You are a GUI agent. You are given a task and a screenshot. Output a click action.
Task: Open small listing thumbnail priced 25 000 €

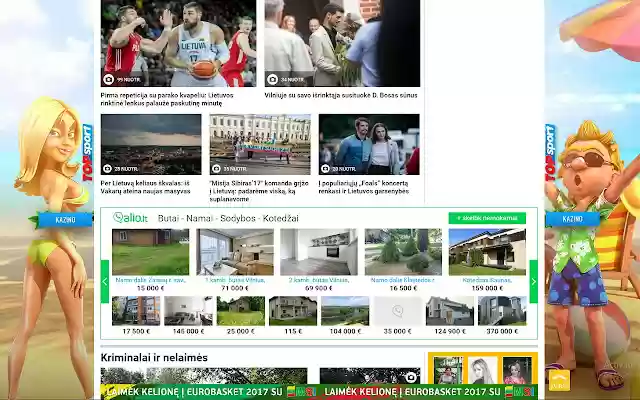pos(241,311)
